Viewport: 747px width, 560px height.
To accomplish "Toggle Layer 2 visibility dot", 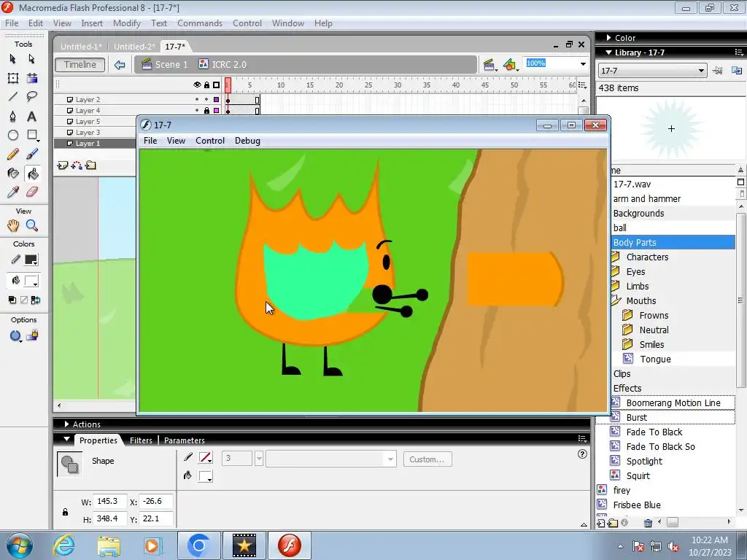I will coord(197,99).
